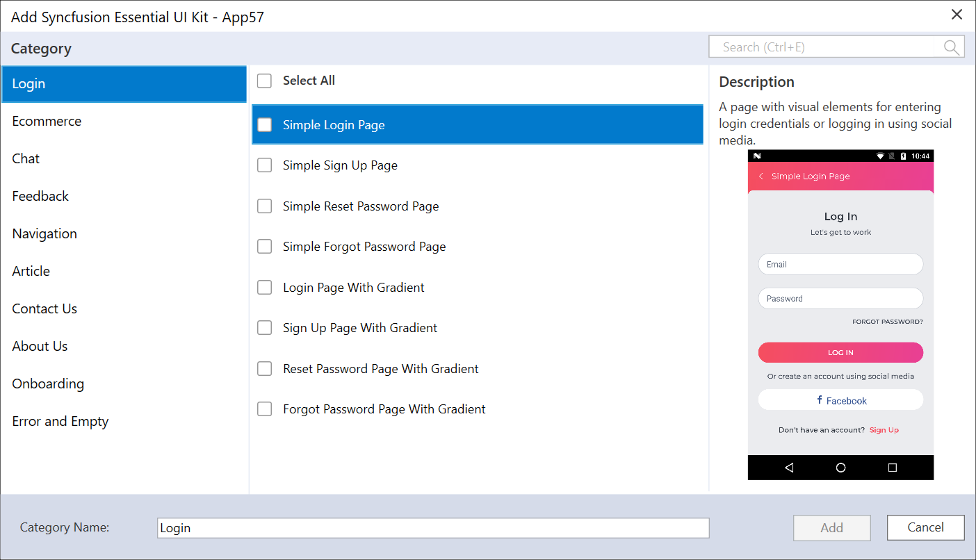Click the Add button
Image resolution: width=976 pixels, height=560 pixels.
831,528
